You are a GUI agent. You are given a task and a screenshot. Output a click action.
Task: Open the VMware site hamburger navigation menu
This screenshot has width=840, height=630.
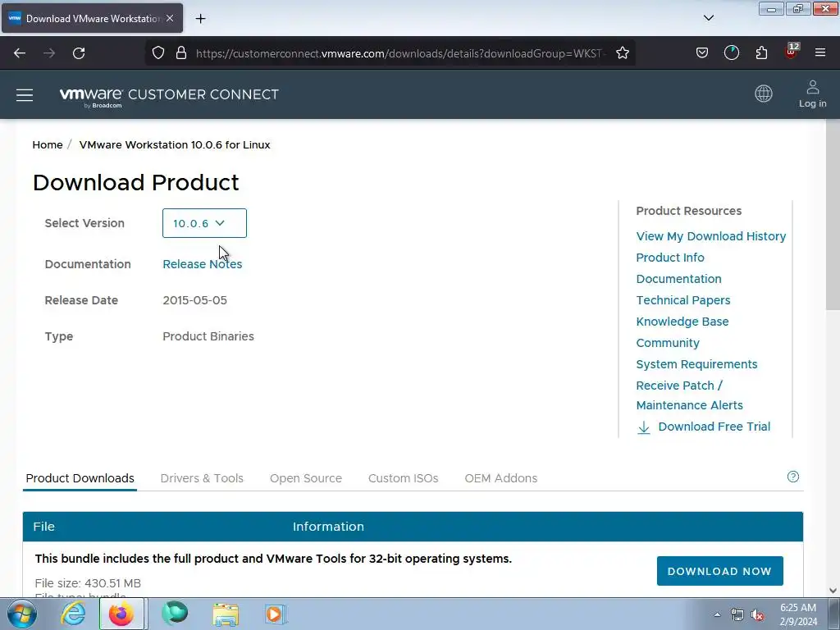click(x=25, y=95)
